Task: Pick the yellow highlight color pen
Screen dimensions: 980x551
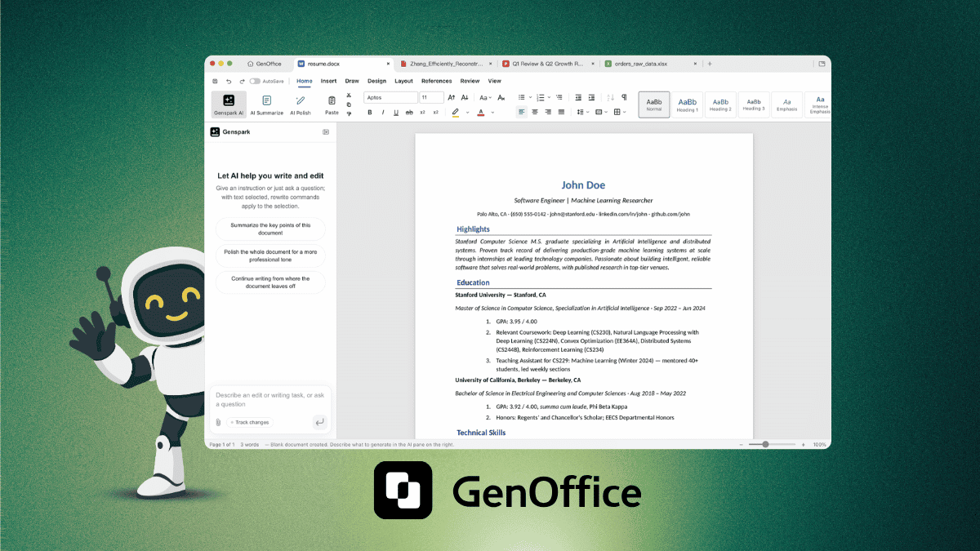Action: [x=455, y=113]
